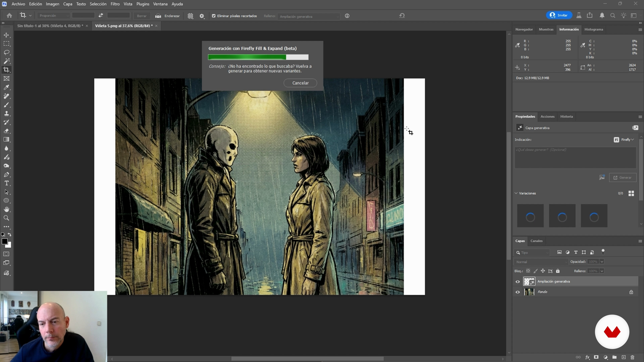Select the Brush tool
Image resolution: width=644 pixels, height=362 pixels.
tap(7, 105)
